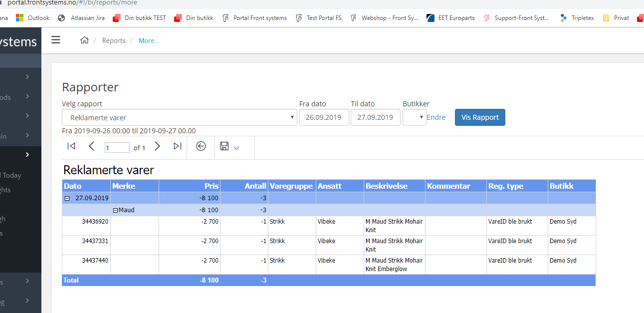Open Support-Front Syst... bookmark
The image size is (644, 313).
516,18
